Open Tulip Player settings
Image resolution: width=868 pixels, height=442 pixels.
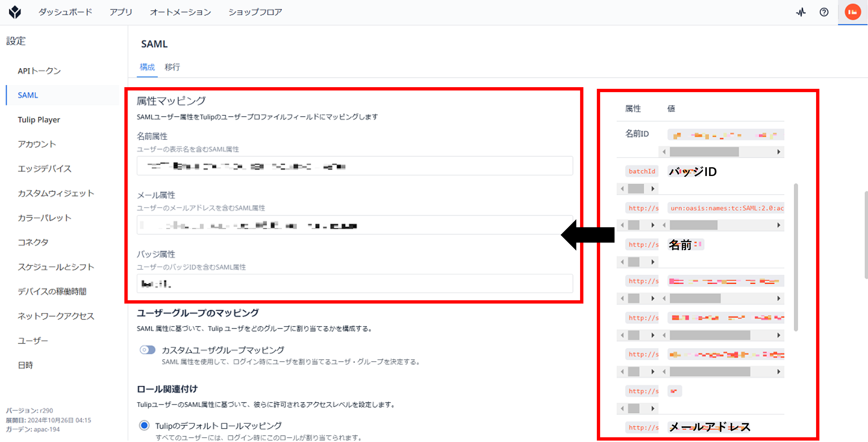39,120
